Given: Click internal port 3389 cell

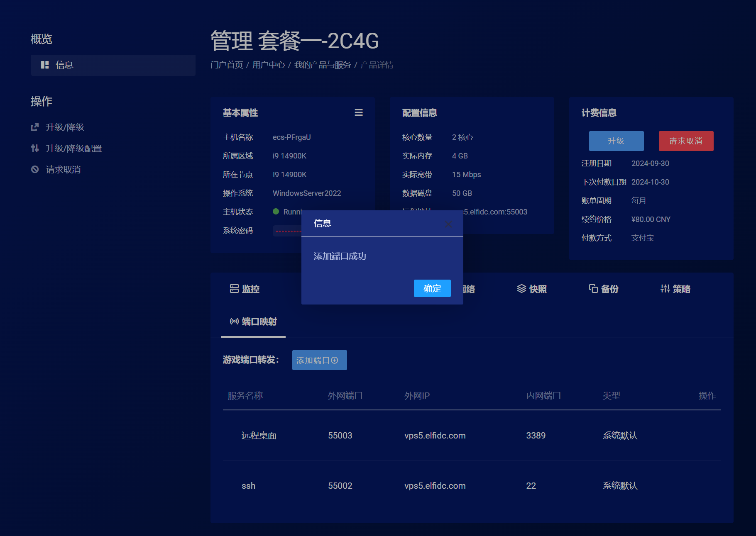Looking at the screenshot, I should click(536, 436).
